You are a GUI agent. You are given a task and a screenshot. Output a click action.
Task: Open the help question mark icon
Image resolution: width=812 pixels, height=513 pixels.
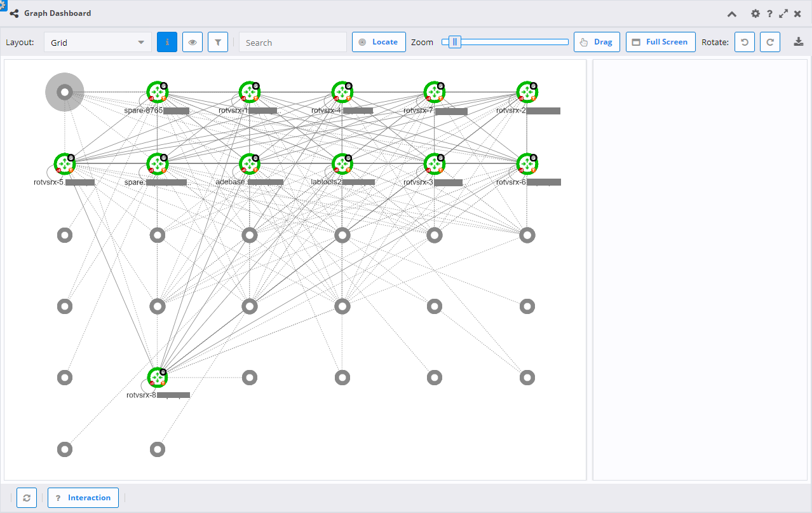point(769,13)
